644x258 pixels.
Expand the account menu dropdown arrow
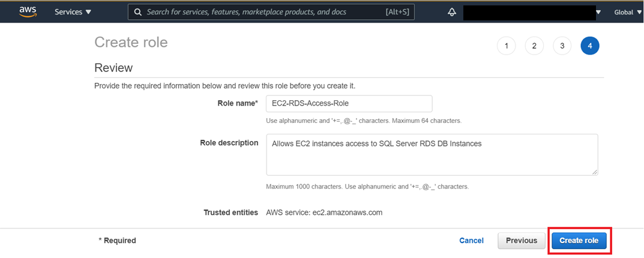(x=599, y=13)
